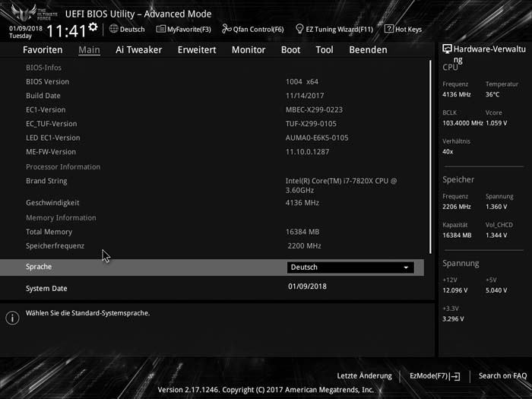Click Vol_CHCD 1.344 V reading
Screen dimensions: 532x399
(496, 235)
